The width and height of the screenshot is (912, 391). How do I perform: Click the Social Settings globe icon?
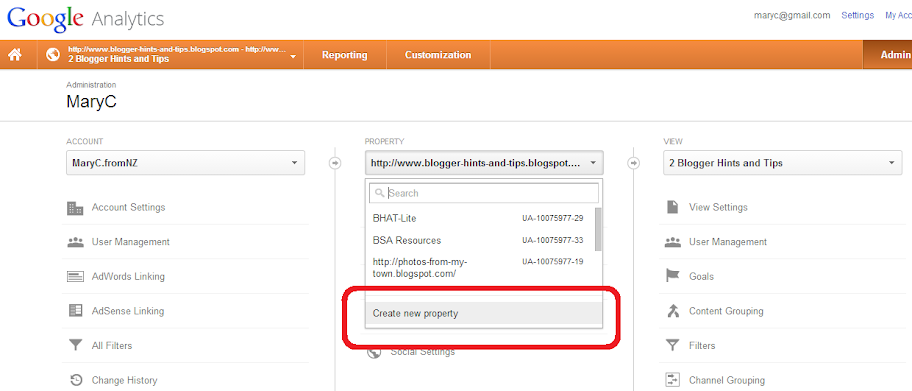(x=374, y=352)
